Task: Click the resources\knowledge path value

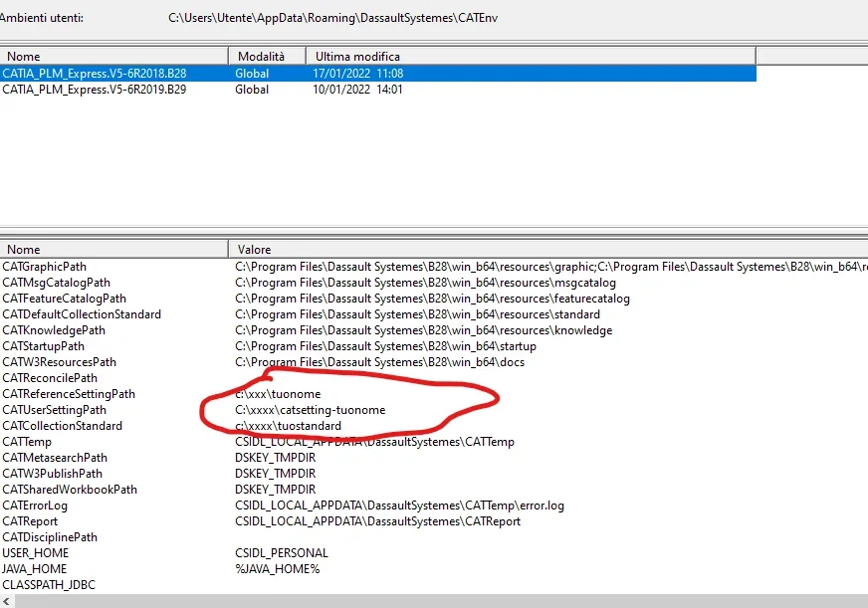Action: [423, 330]
